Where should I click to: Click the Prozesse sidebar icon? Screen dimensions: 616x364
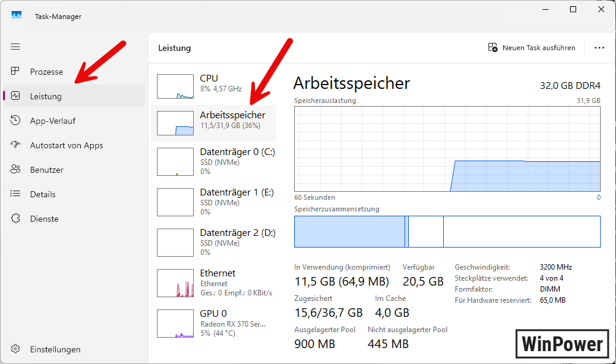[15, 71]
